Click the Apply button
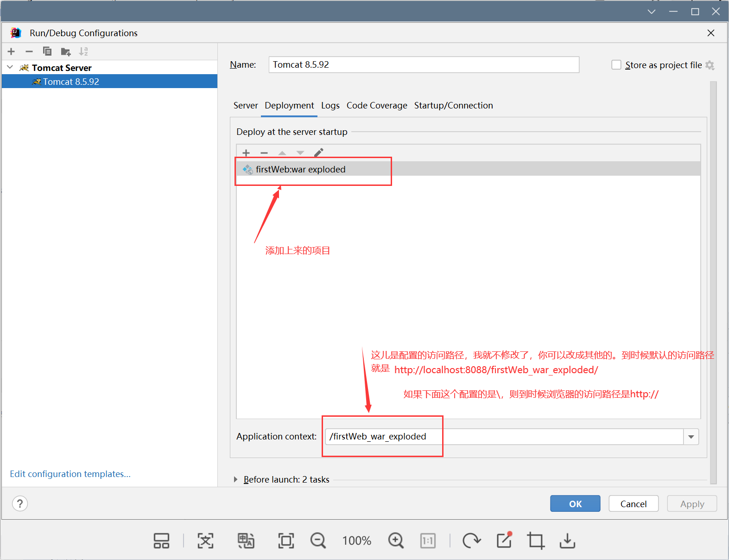The image size is (729, 560). 692,504
